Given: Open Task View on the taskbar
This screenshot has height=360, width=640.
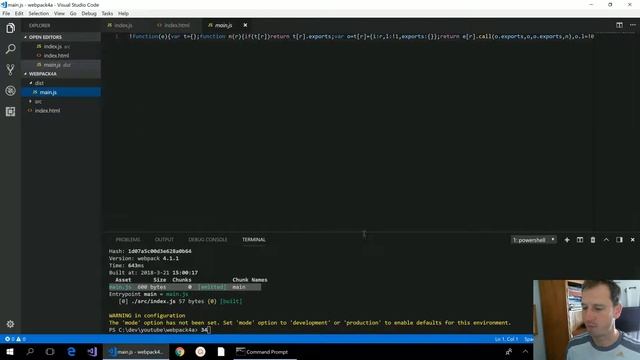Looking at the screenshot, I should (50, 351).
